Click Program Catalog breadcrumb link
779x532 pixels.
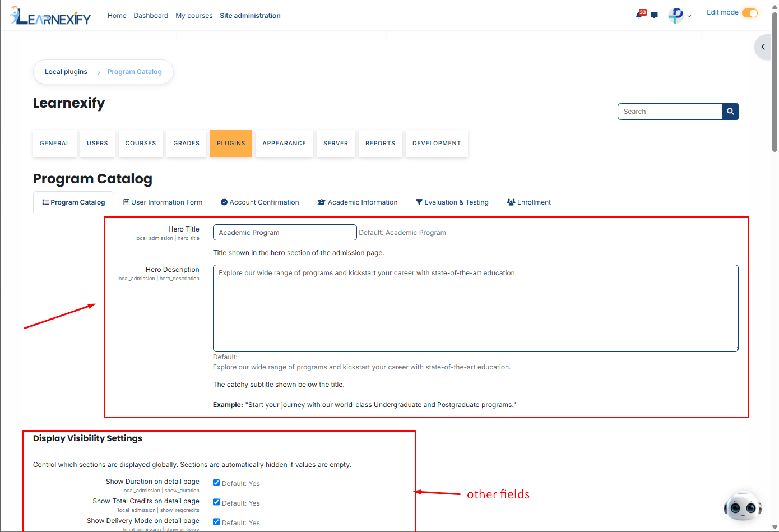tap(135, 72)
